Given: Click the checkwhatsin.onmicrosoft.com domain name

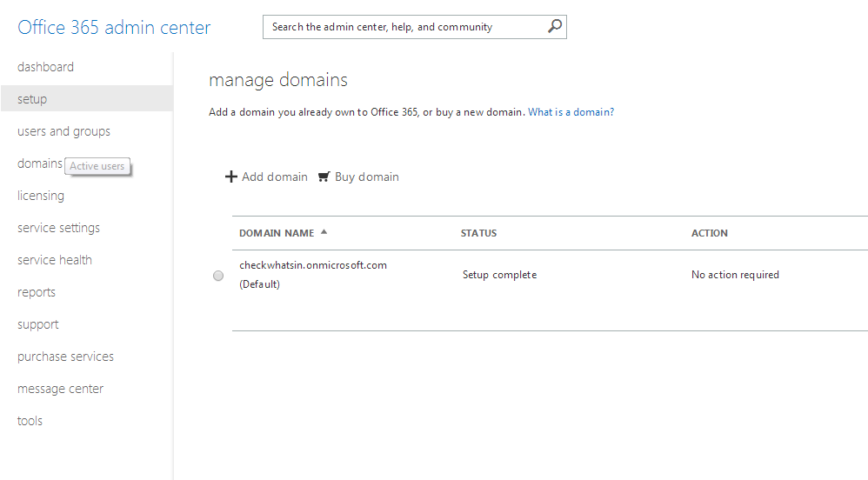Looking at the screenshot, I should [x=313, y=265].
